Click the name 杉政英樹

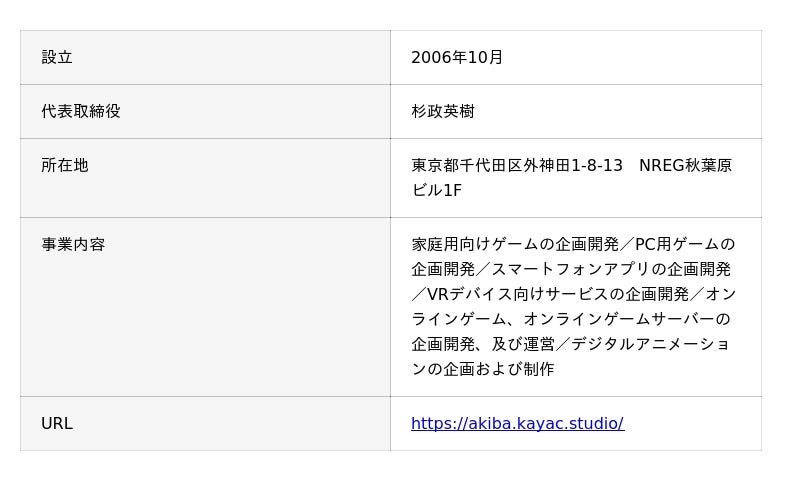pos(443,111)
